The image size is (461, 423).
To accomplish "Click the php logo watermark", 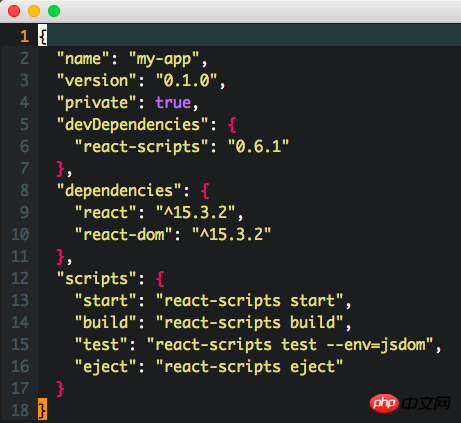I will [x=384, y=403].
